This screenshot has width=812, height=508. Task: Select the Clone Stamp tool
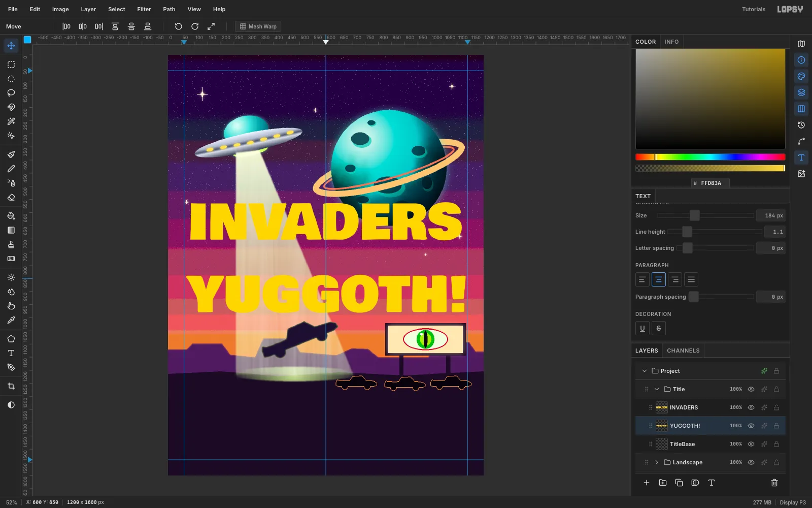tap(11, 244)
